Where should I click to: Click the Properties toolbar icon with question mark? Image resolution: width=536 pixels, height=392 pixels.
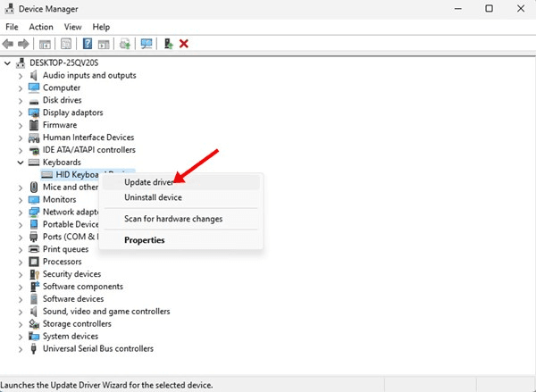click(88, 44)
